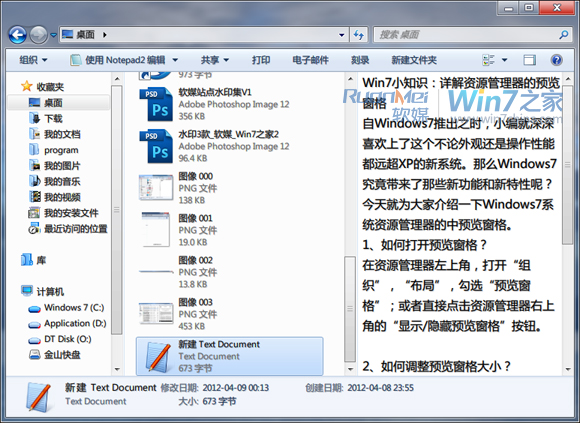Select the 图像 002 thumbnail
The width and height of the screenshot is (580, 423).
click(156, 272)
